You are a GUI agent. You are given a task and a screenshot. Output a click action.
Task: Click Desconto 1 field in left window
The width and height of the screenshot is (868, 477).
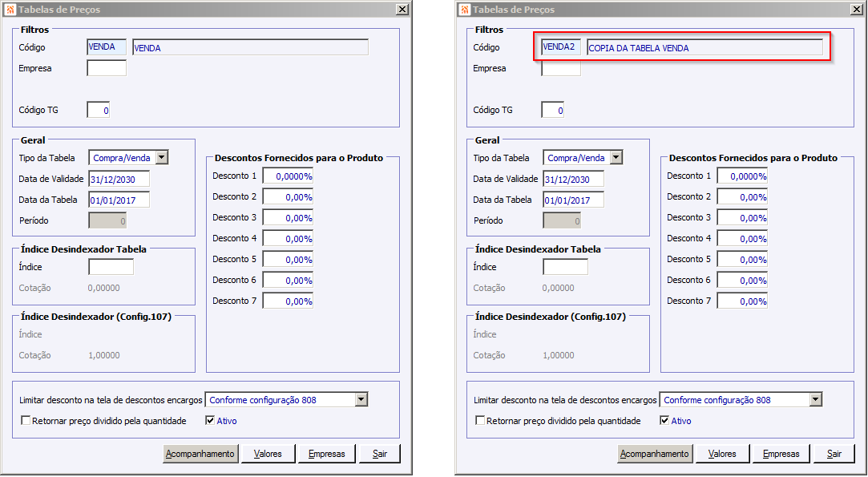288,176
